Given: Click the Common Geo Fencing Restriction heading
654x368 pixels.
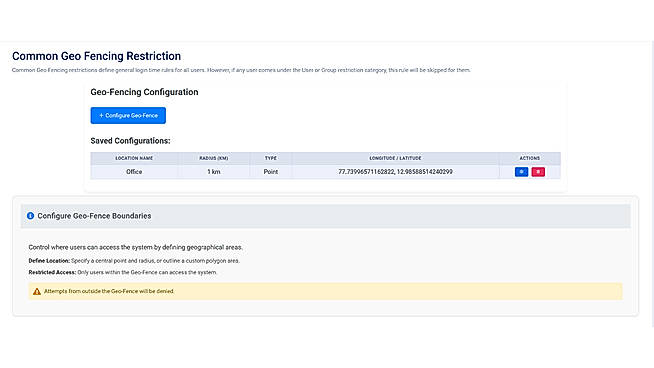Looking at the screenshot, I should pyautogui.click(x=96, y=56).
